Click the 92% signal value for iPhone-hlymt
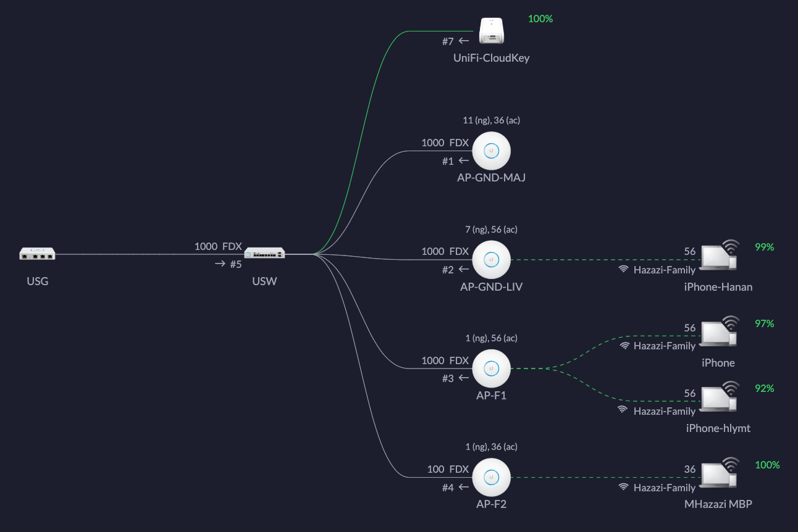Screen dimensions: 798x532 coord(764,389)
